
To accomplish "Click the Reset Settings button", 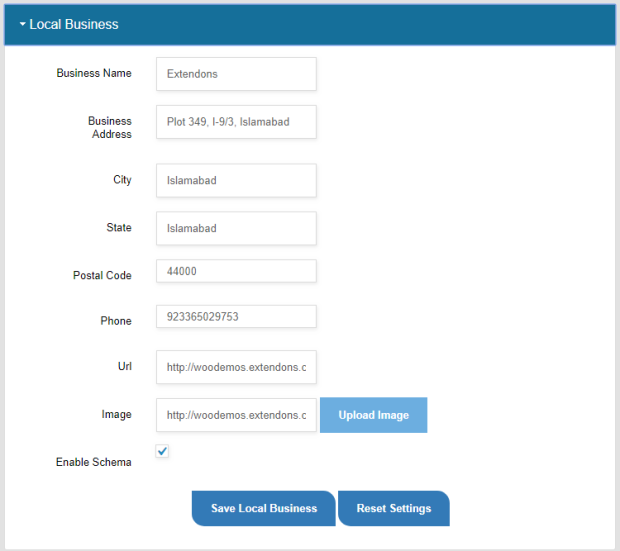I will click(394, 508).
